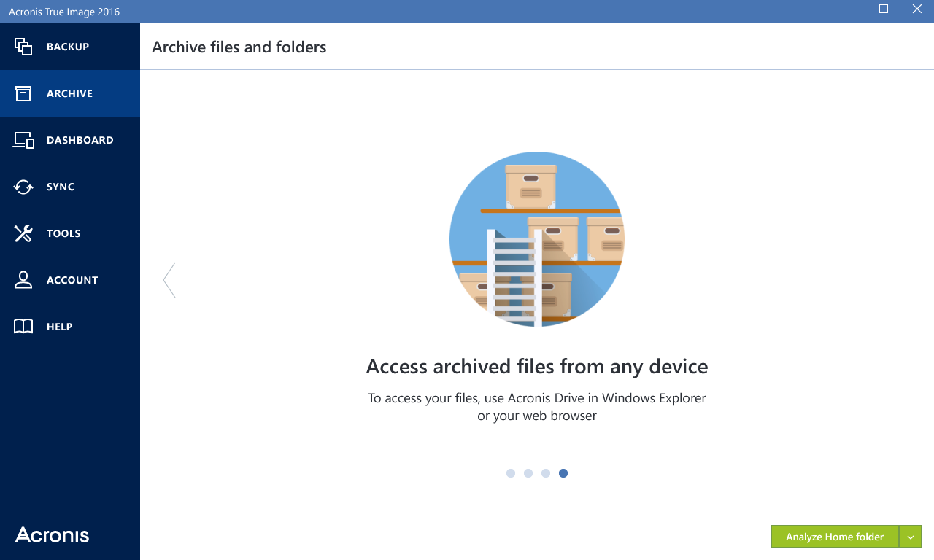Open Dashboard via its devices icon

click(23, 140)
